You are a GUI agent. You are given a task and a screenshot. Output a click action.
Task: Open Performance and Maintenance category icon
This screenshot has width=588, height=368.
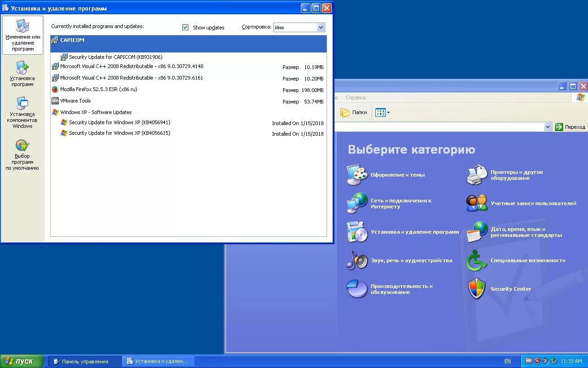tap(357, 289)
